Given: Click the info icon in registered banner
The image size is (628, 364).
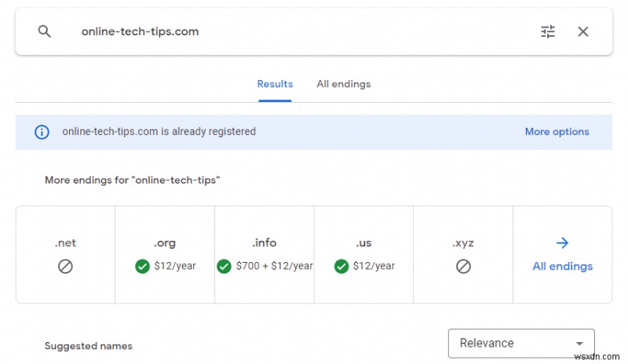Looking at the screenshot, I should pos(42,132).
